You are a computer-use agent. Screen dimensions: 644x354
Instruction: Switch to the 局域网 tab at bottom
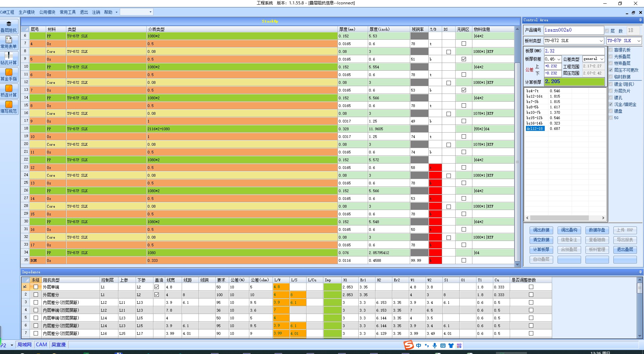click(x=24, y=345)
